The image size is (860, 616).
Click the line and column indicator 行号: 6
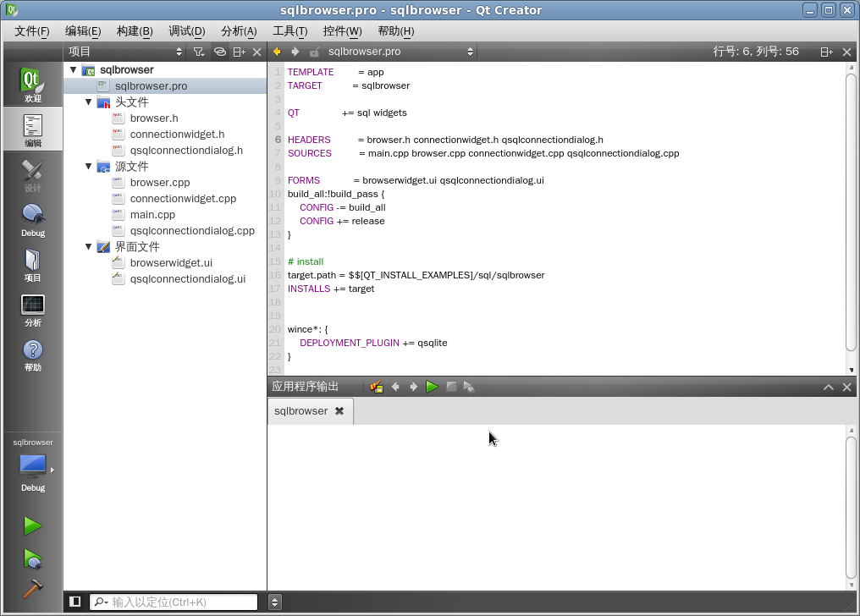click(756, 52)
